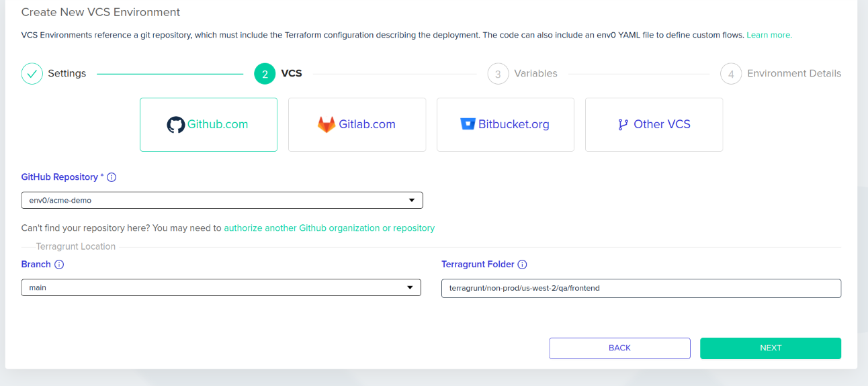Open the GitHub Repository dropdown

[x=222, y=200]
